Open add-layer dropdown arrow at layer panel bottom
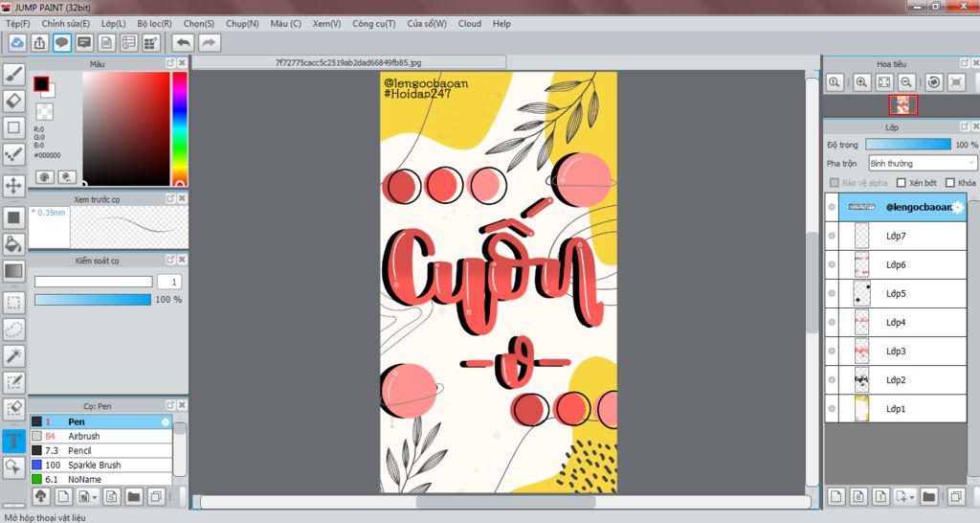Viewport: 980px width, 523px height. click(x=913, y=497)
